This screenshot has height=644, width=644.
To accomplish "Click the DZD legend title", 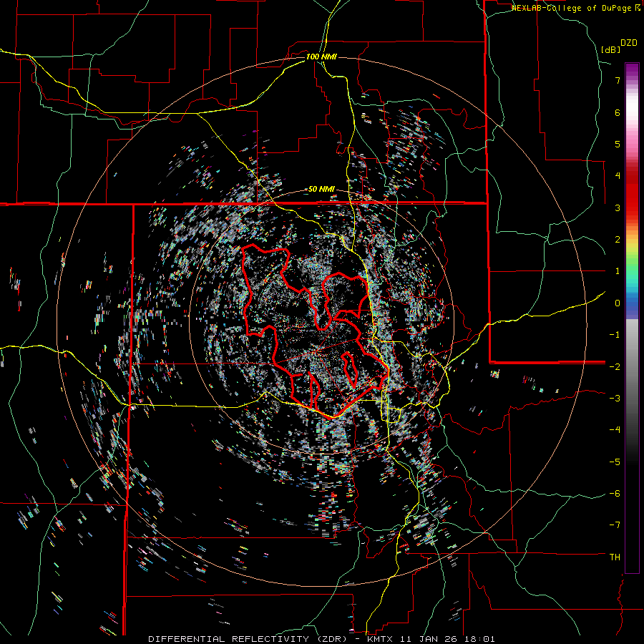I will (x=629, y=43).
